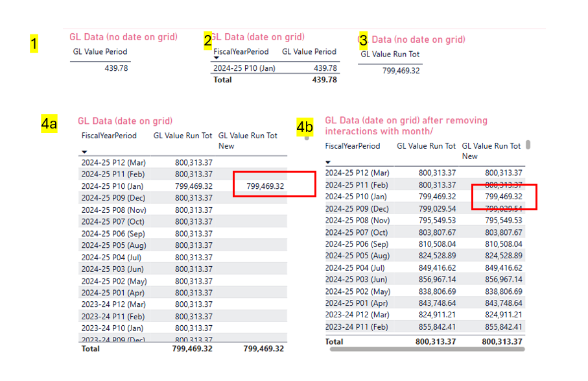Click the 849,416.62 value in the GL Value Run Tot New column
This screenshot has width=588, height=381.
[503, 267]
